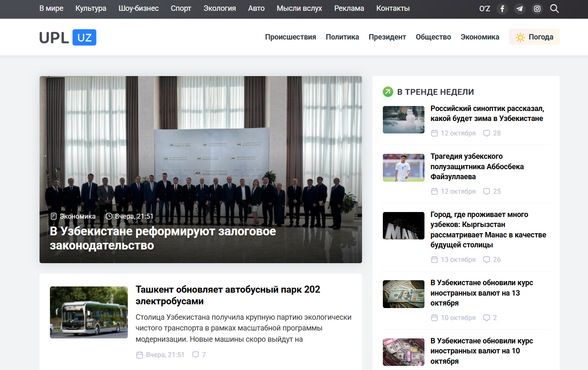Click the snowman thumbnail image

(403, 120)
